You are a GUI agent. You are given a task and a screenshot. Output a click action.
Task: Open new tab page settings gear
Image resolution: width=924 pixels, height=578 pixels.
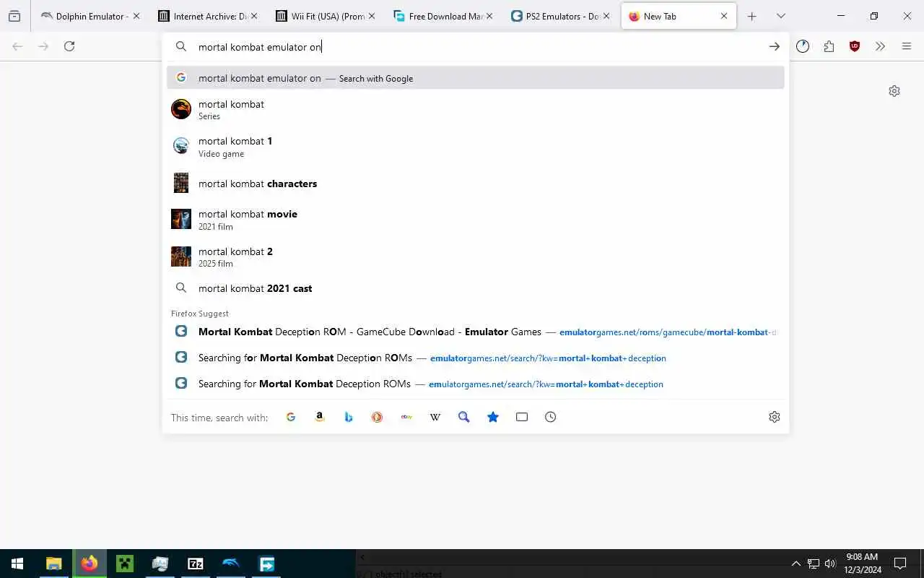[894, 91]
